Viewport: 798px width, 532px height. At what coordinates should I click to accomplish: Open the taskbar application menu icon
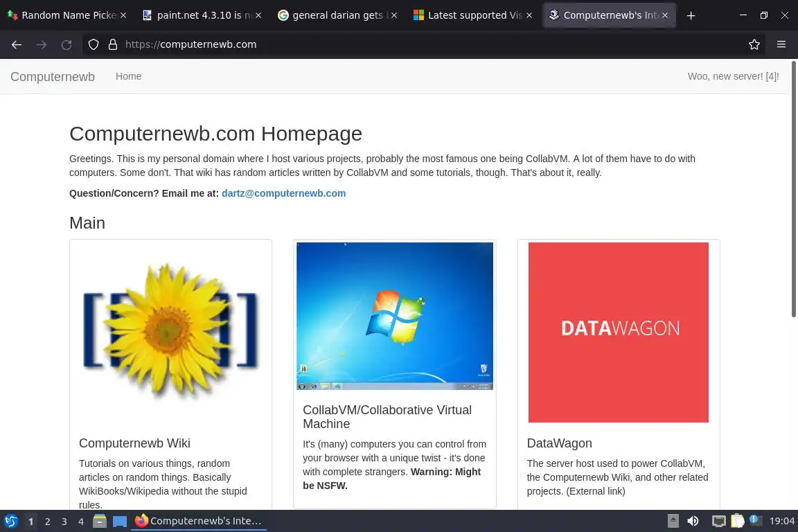(x=10, y=522)
